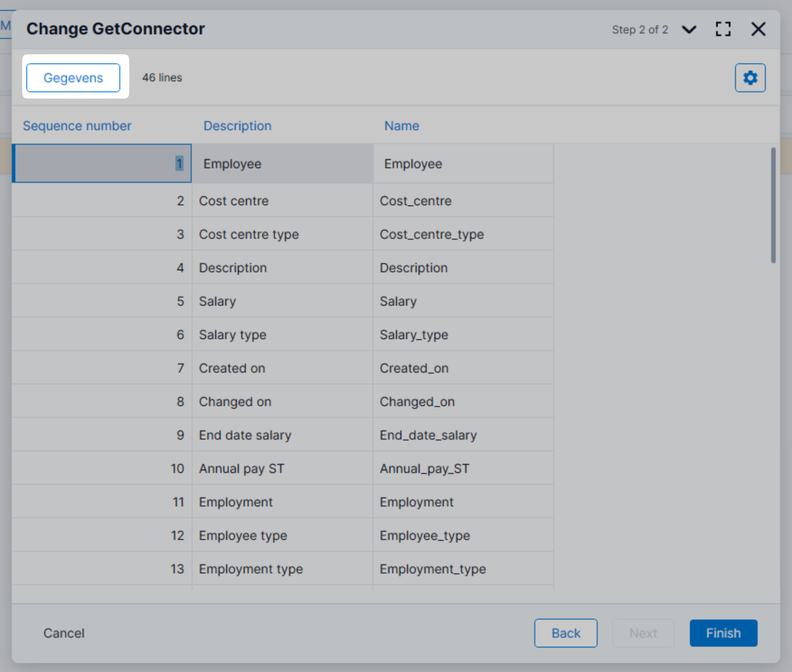Sort by Name column header
792x672 pixels.
click(x=401, y=126)
